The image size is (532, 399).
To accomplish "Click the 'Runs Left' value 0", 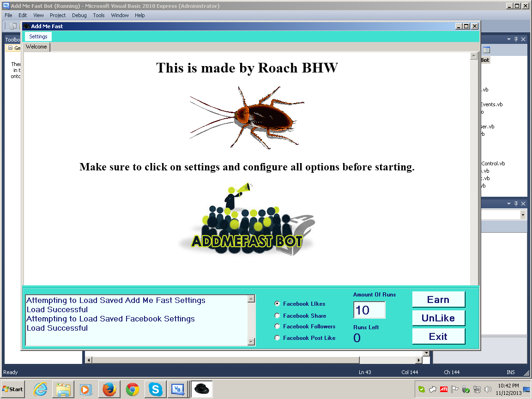I will [x=357, y=338].
